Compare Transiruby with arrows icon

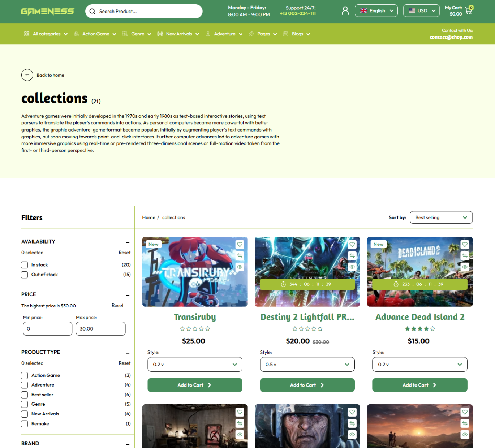coord(240,256)
